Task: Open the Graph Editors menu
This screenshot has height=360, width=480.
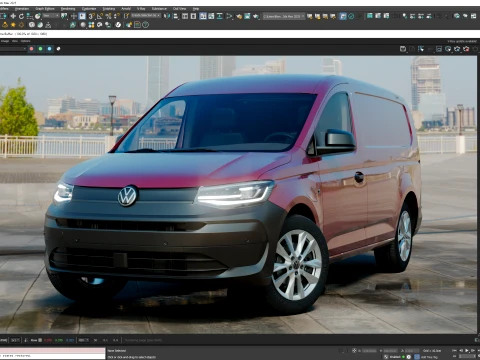Action: (45, 8)
